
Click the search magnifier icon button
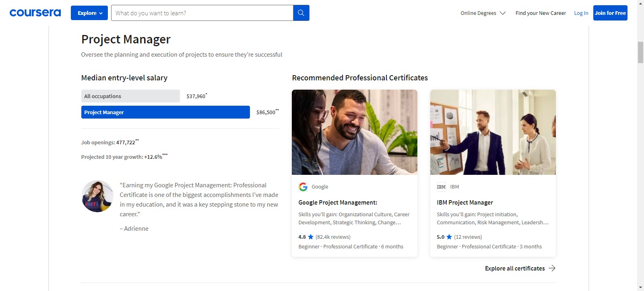301,13
